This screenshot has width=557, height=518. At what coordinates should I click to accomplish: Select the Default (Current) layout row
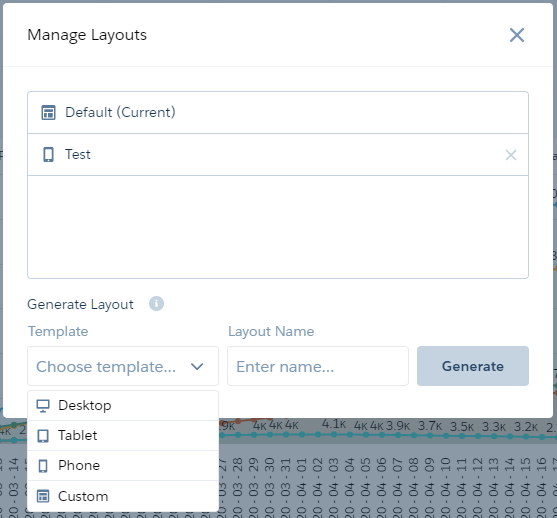(x=278, y=113)
